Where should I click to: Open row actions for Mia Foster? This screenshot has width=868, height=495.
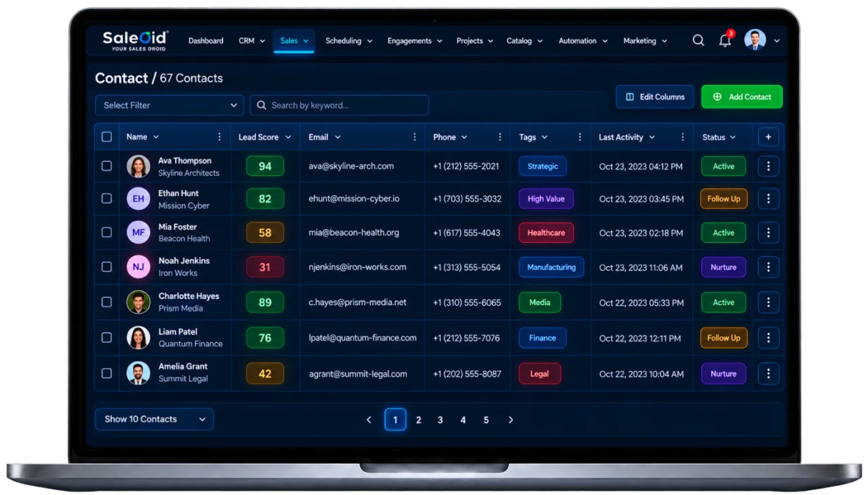pos(768,233)
